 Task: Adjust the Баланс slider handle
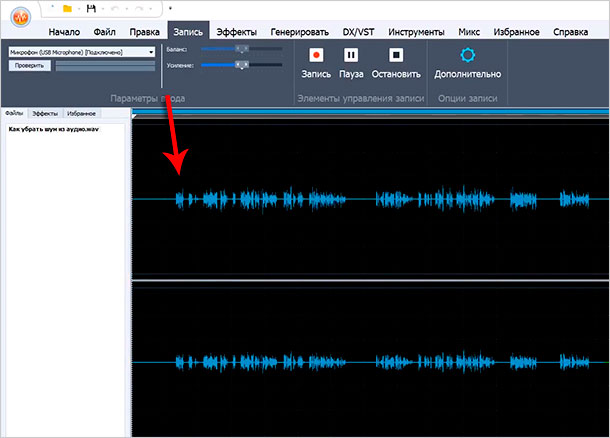242,49
